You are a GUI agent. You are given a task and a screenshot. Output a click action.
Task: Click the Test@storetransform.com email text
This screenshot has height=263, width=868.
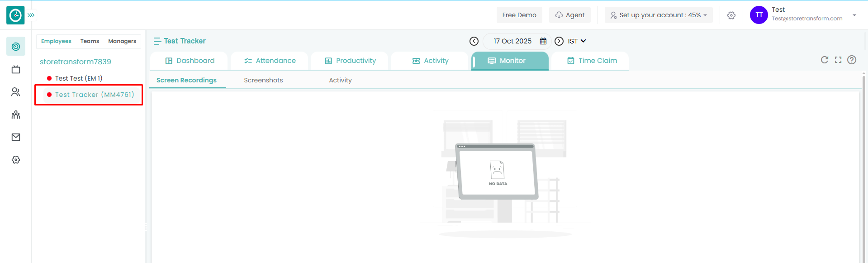[x=807, y=19]
